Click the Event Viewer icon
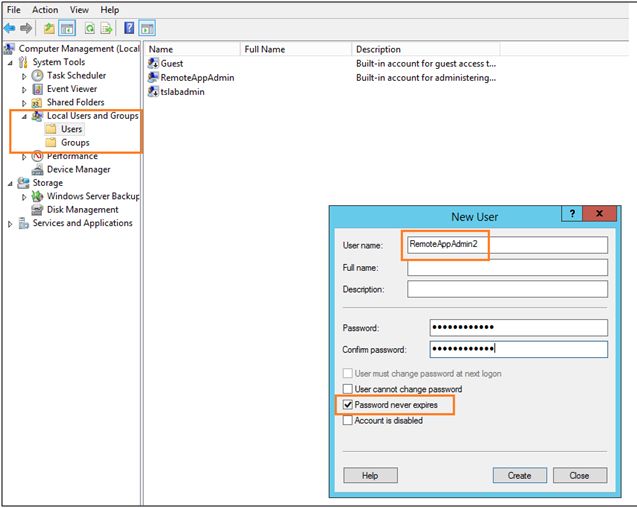The height and width of the screenshot is (508, 637). pos(37,89)
